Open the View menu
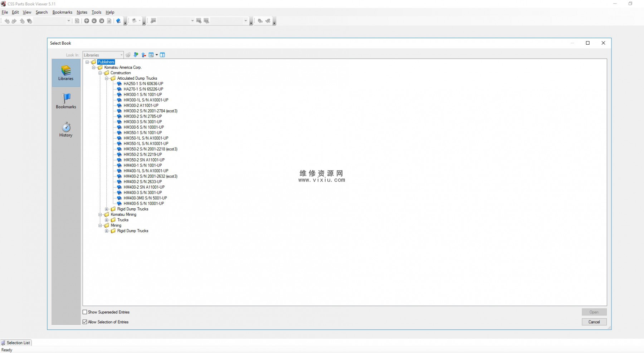Viewport: 644px width, 353px height. coord(27,12)
